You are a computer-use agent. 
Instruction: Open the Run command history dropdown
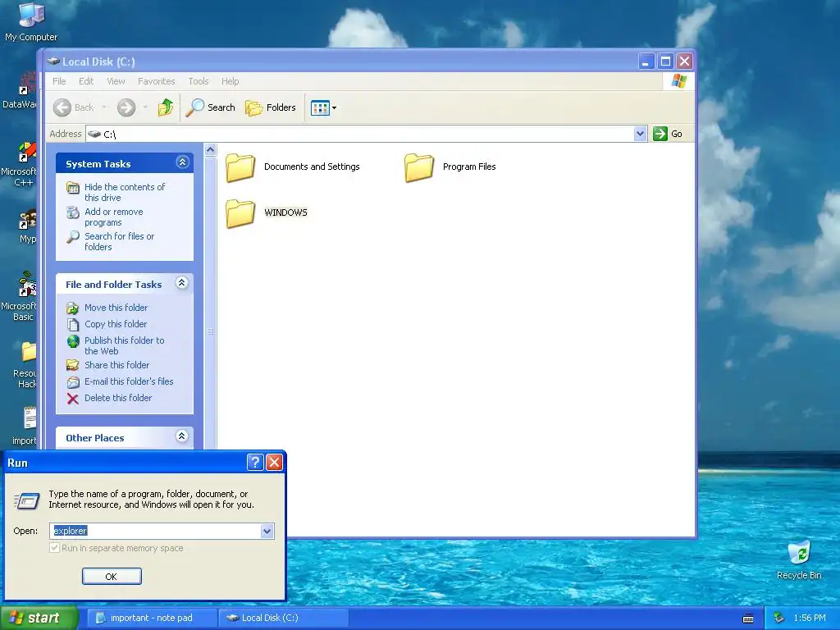[267, 532]
